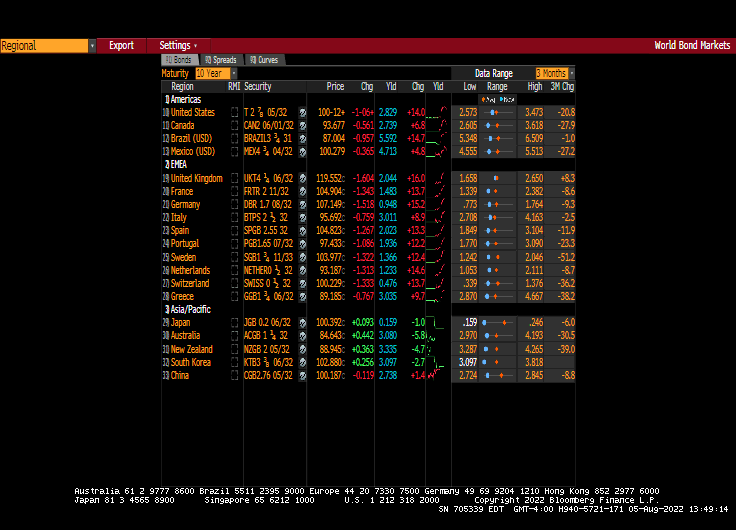Image resolution: width=736 pixels, height=530 pixels.
Task: Click the Export button
Action: click(121, 46)
